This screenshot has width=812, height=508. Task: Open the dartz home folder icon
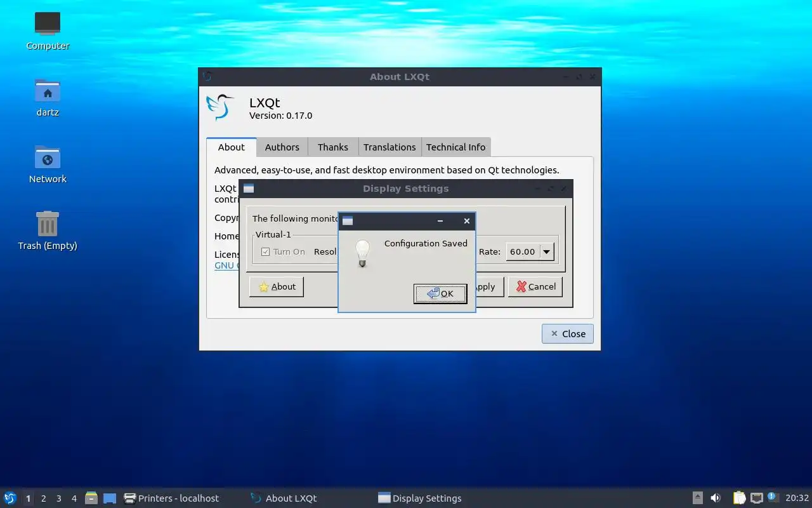pyautogui.click(x=48, y=97)
